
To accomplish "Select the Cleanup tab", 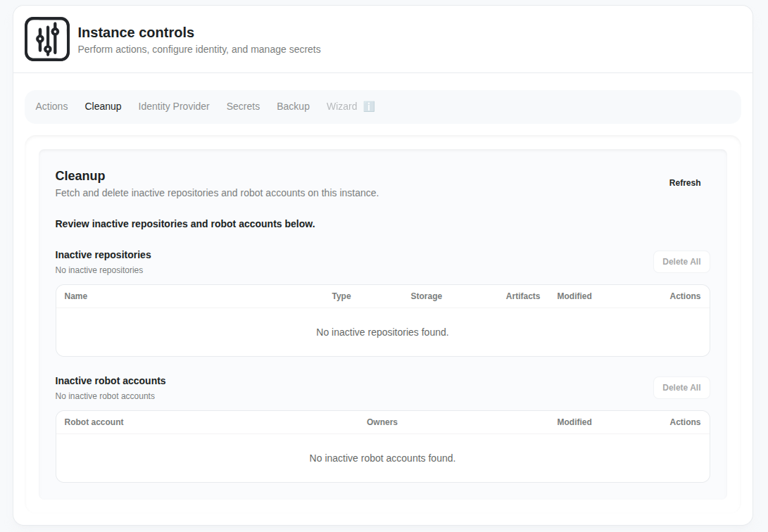I will (x=103, y=107).
